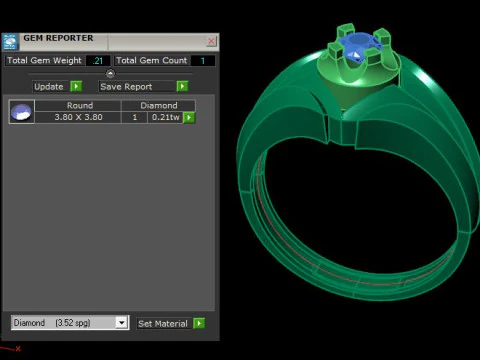Click the Update label
This screenshot has height=360, width=480.
tap(49, 87)
